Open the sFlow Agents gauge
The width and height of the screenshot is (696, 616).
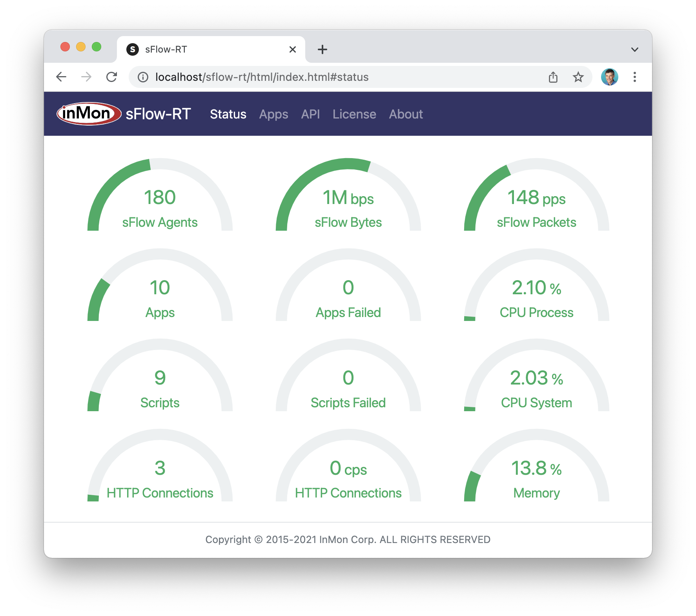[x=159, y=196]
